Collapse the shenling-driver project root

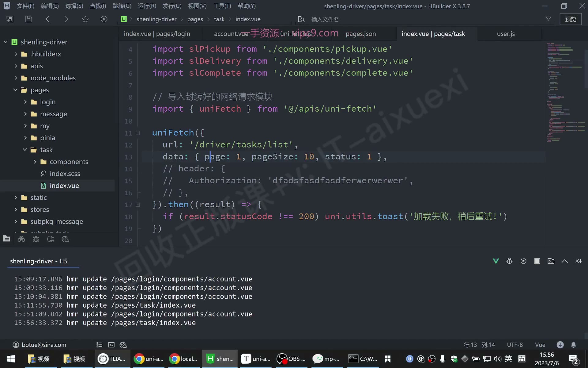point(6,42)
